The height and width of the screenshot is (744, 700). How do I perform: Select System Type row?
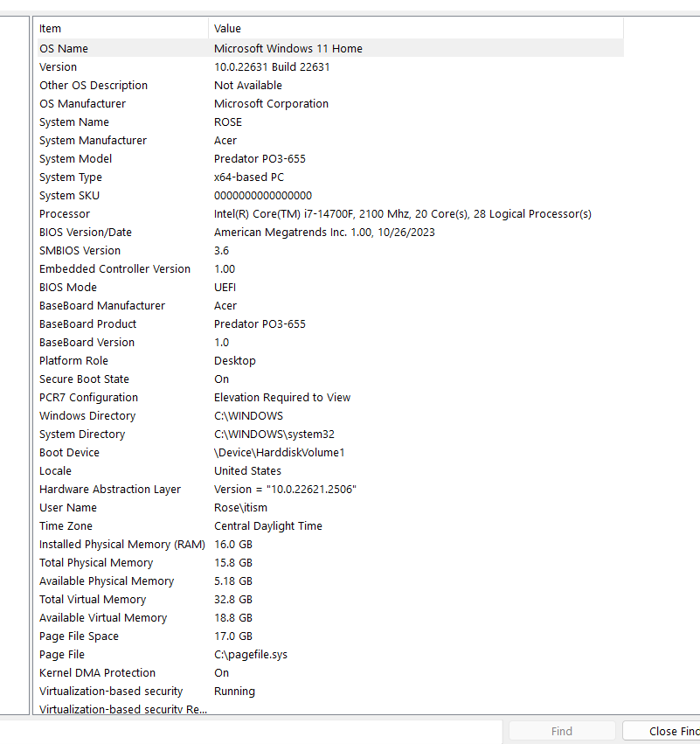330,177
